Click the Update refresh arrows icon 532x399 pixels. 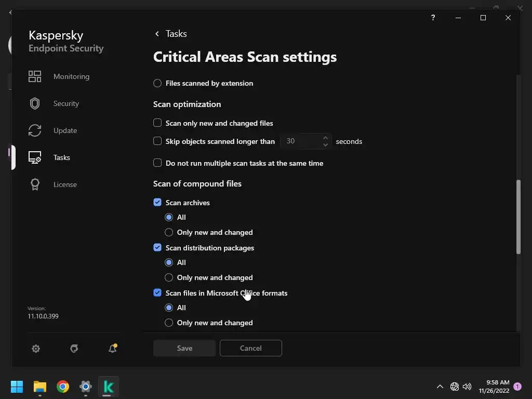(35, 130)
